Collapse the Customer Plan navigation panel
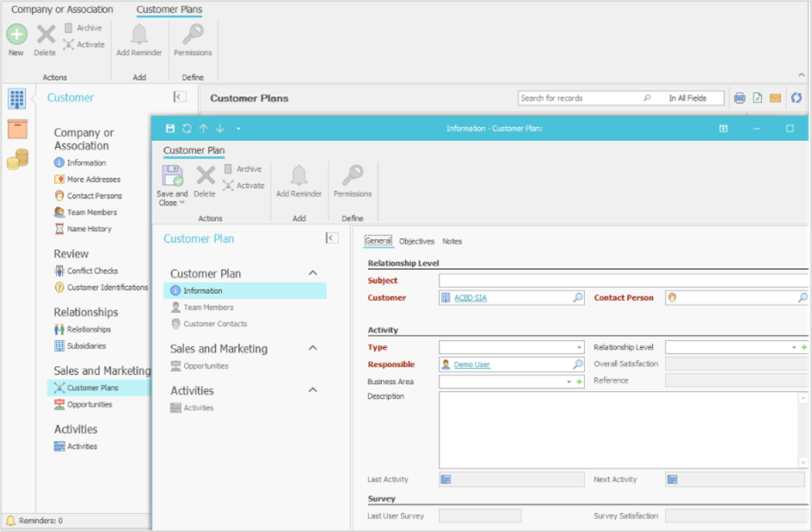This screenshot has width=812, height=532. click(x=331, y=238)
